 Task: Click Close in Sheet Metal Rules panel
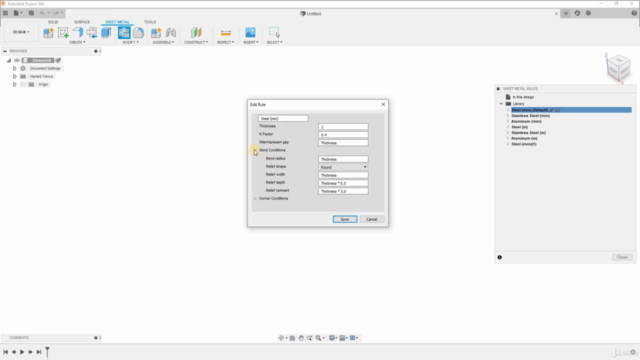pos(622,258)
